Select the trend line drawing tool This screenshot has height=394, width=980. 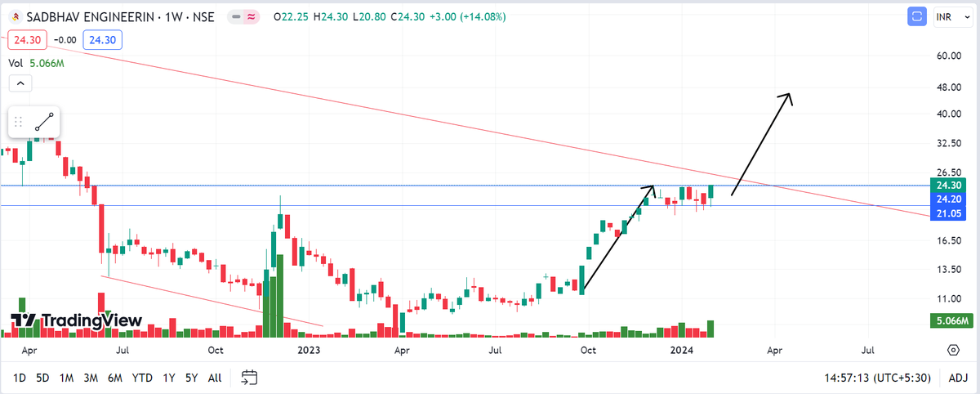44,123
